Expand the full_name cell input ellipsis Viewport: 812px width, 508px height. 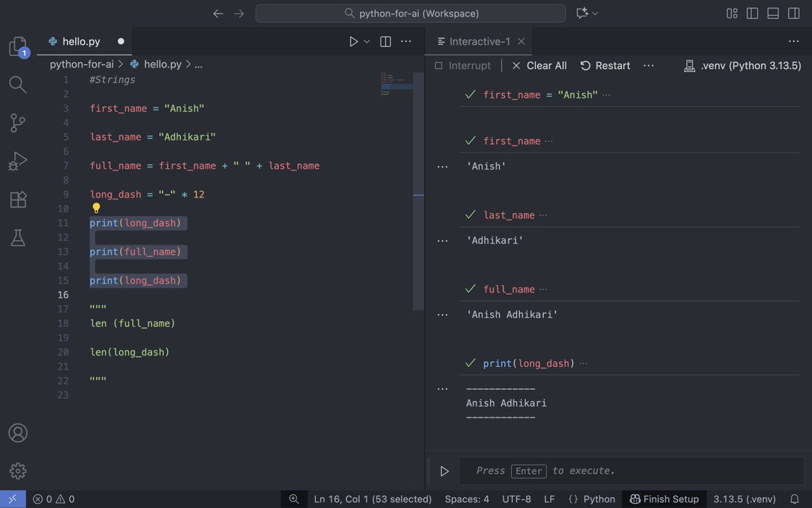click(x=543, y=289)
